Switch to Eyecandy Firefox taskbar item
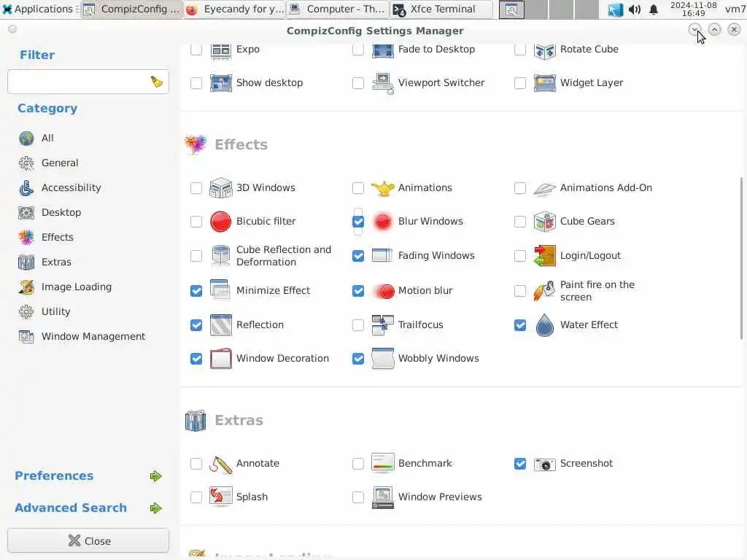The height and width of the screenshot is (560, 747). (236, 9)
